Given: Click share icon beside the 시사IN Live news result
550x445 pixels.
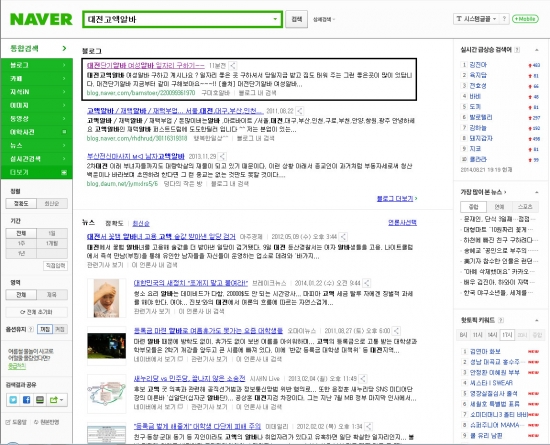Looking at the screenshot, I should (363, 379).
